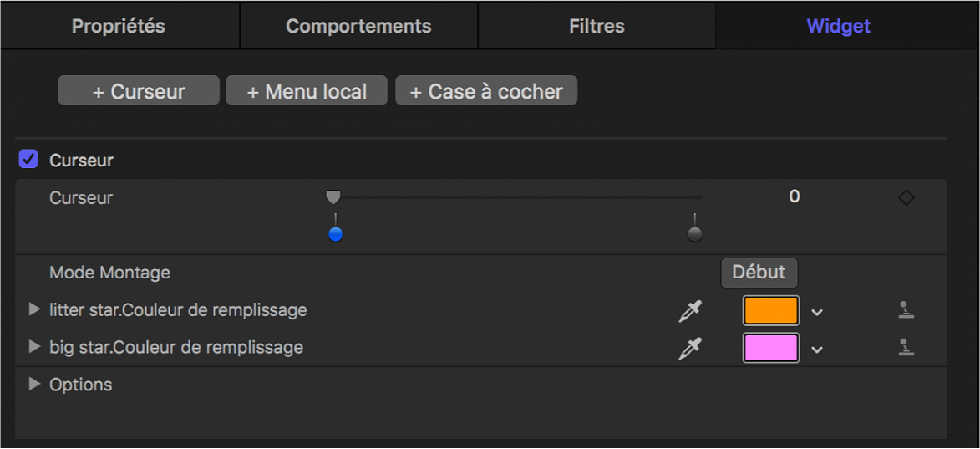This screenshot has width=980, height=449.
Task: Open orange color swatch dropdown arrow
Action: tap(817, 312)
